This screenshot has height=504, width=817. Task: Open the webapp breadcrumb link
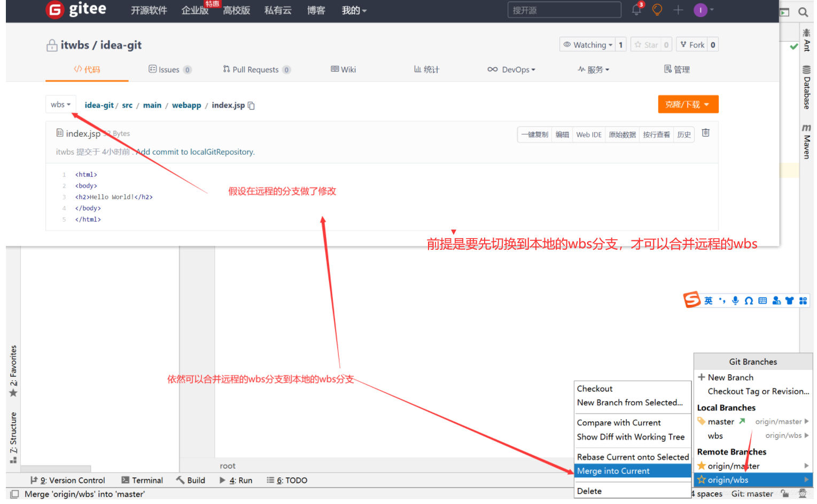186,105
